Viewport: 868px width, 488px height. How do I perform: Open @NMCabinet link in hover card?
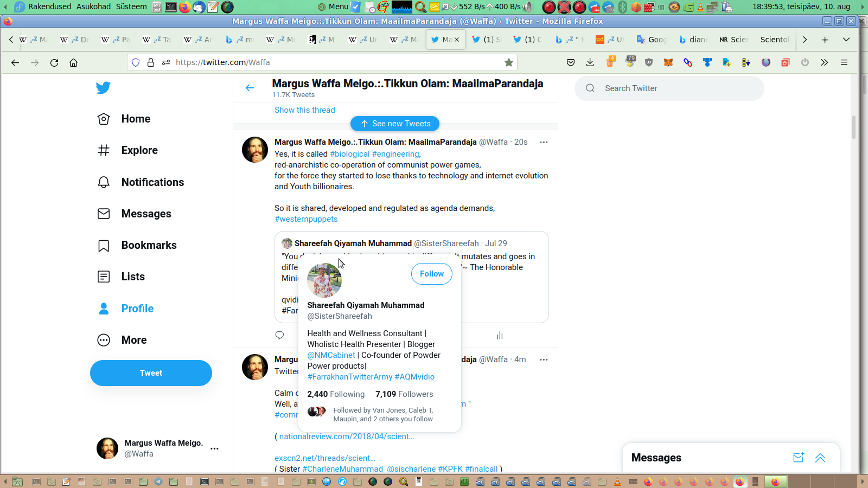click(331, 355)
